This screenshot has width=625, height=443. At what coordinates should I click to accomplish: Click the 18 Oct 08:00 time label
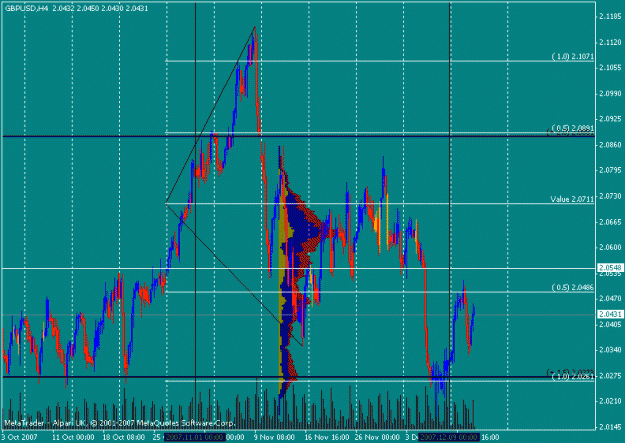click(124, 437)
